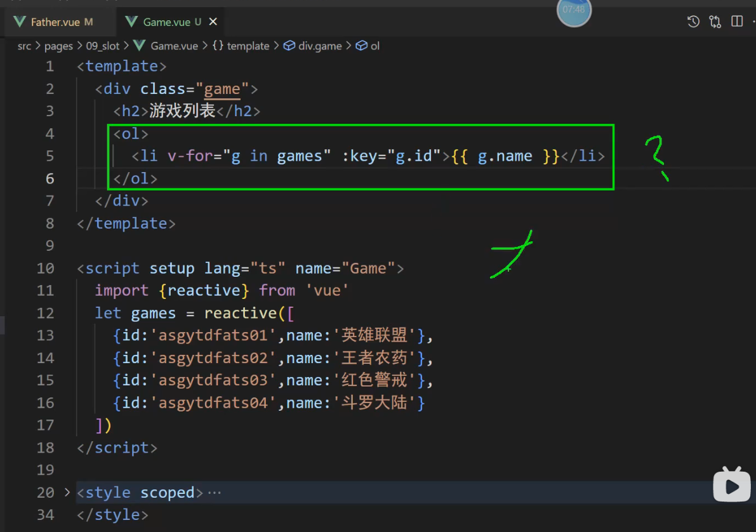
Task: Select the Game.vue editor tab
Action: [166, 22]
